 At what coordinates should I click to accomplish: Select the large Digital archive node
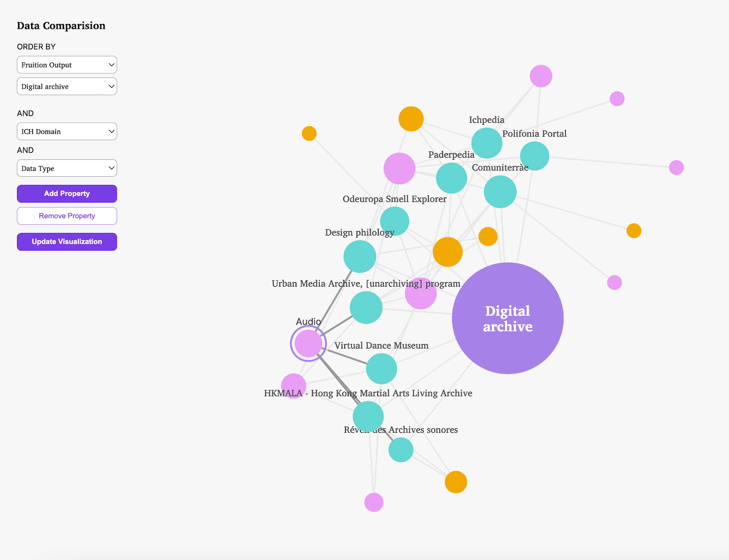507,318
